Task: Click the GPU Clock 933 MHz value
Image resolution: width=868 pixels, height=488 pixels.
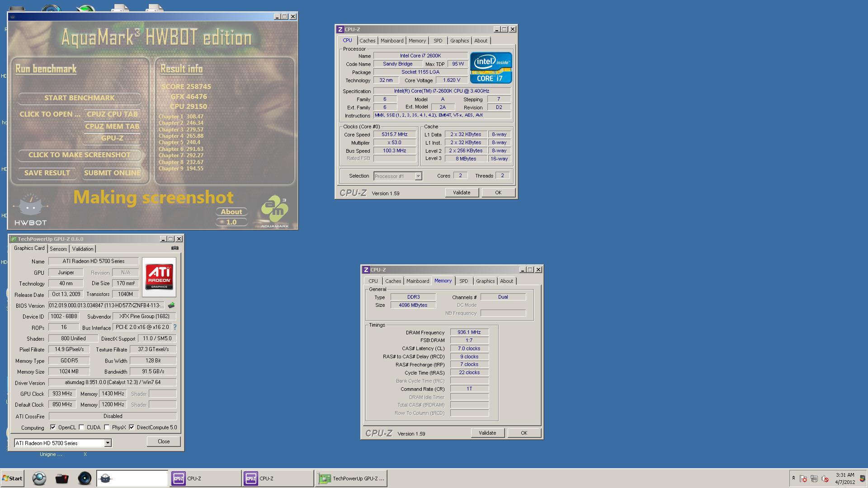Action: (x=62, y=394)
